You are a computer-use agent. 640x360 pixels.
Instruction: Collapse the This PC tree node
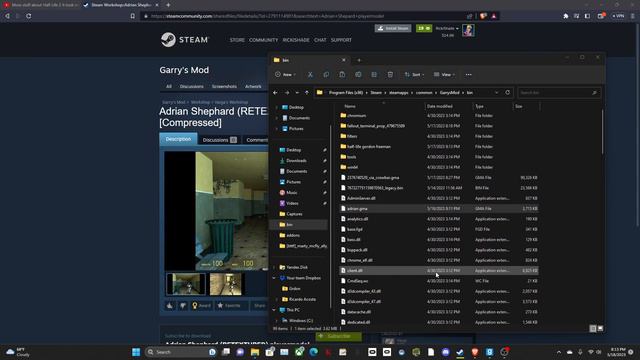coord(274,310)
